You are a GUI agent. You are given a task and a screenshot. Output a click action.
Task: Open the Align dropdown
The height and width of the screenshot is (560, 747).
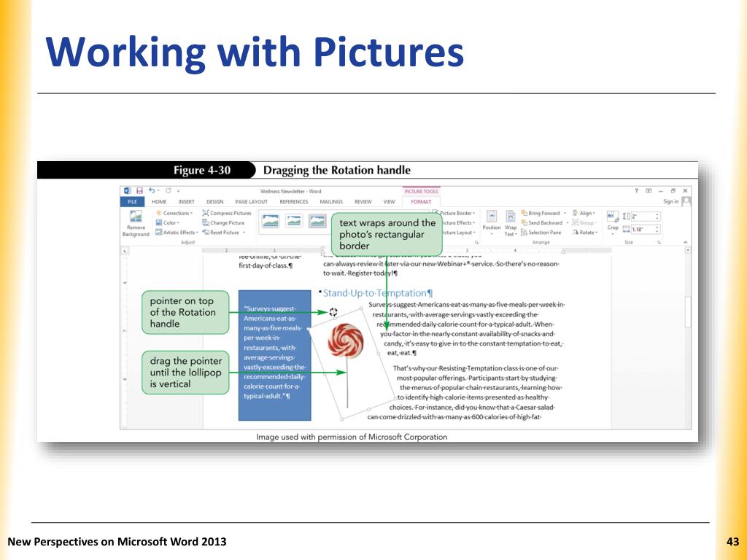[x=584, y=214]
